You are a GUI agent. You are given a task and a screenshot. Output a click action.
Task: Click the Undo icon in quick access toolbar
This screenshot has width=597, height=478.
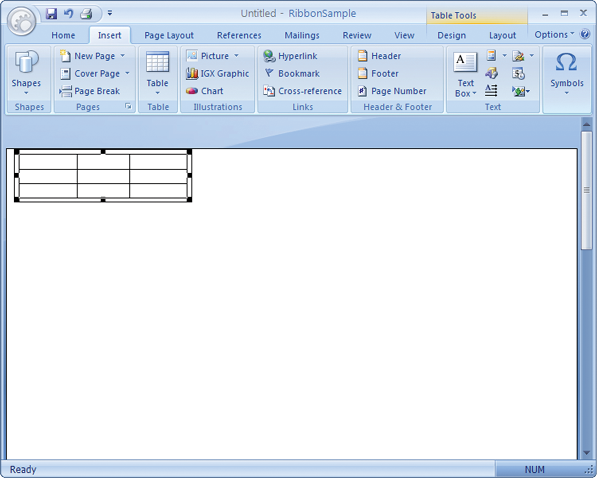point(69,14)
